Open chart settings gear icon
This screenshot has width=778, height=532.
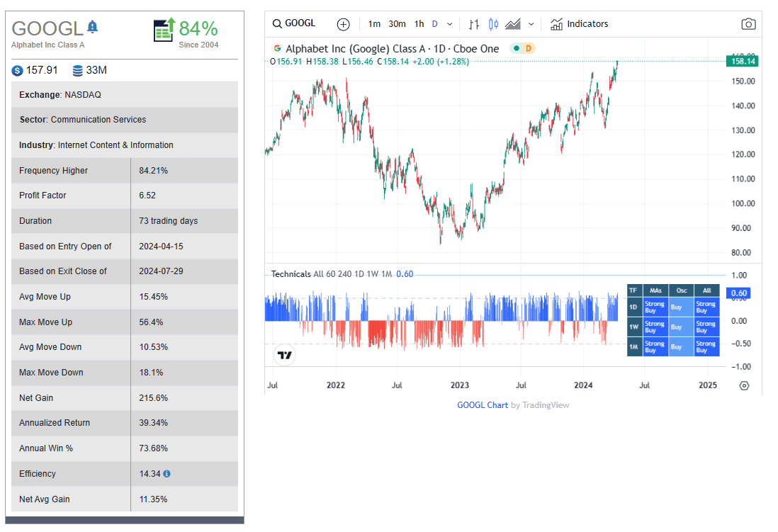[744, 385]
